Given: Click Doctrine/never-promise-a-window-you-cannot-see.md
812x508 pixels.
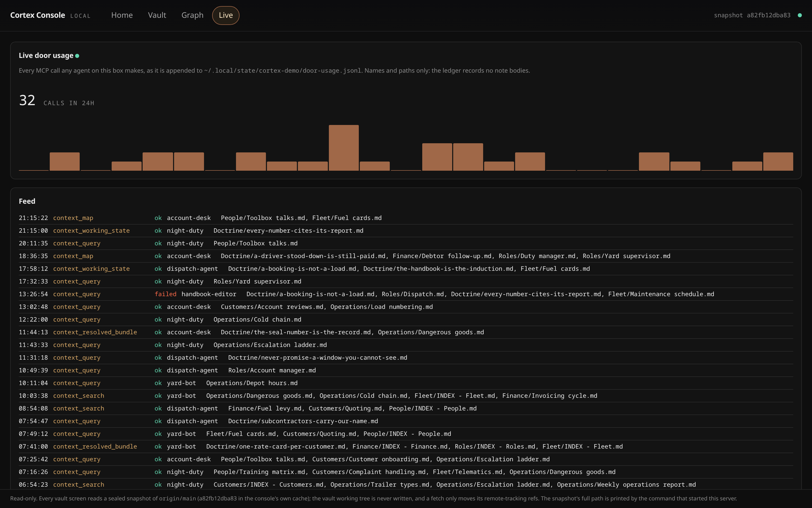Looking at the screenshot, I should 318,358.
